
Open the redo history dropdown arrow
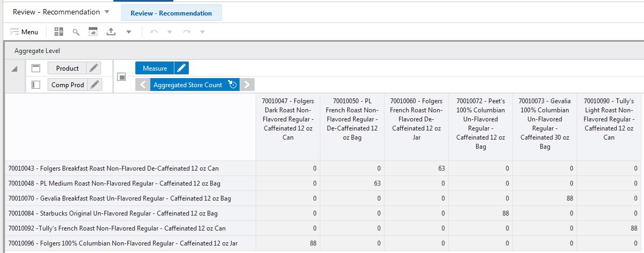(x=202, y=33)
